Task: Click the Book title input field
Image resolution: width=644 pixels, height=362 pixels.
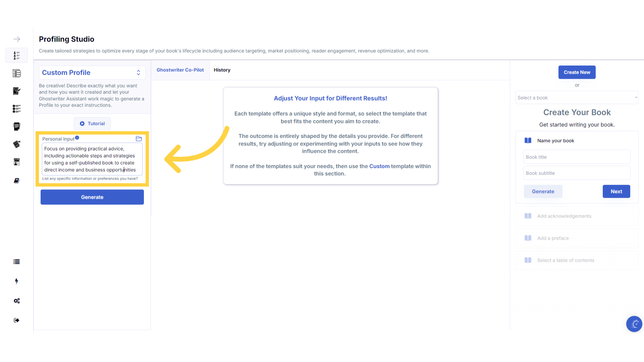Action: pyautogui.click(x=577, y=157)
